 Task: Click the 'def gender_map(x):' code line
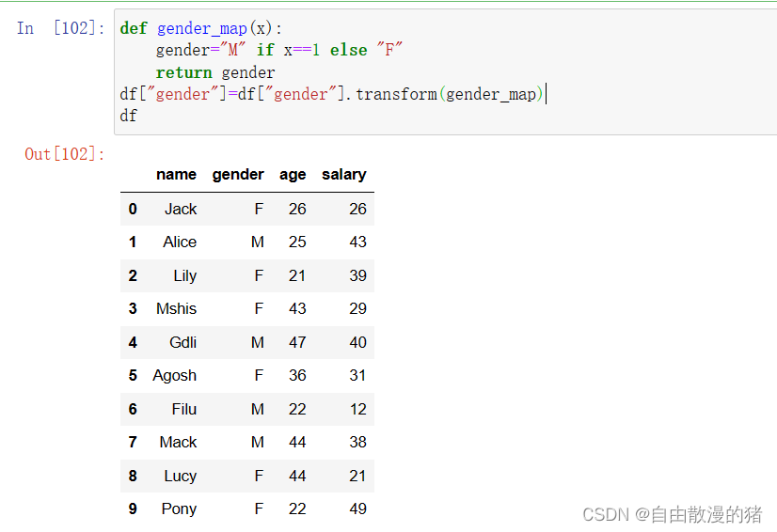click(201, 28)
